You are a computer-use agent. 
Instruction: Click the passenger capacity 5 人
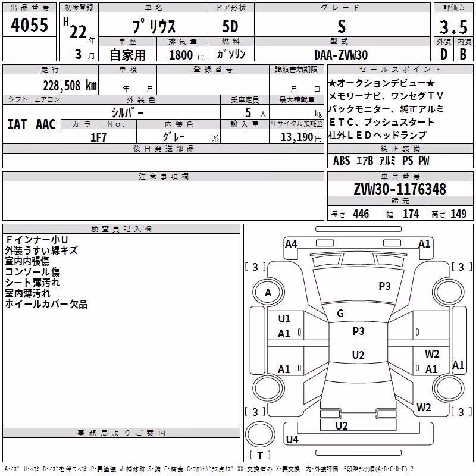[256, 113]
